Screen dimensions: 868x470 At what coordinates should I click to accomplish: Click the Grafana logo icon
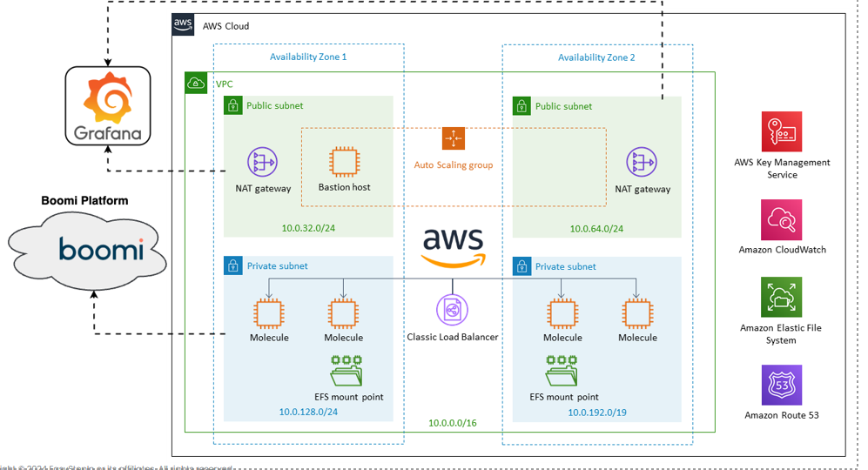tap(108, 105)
